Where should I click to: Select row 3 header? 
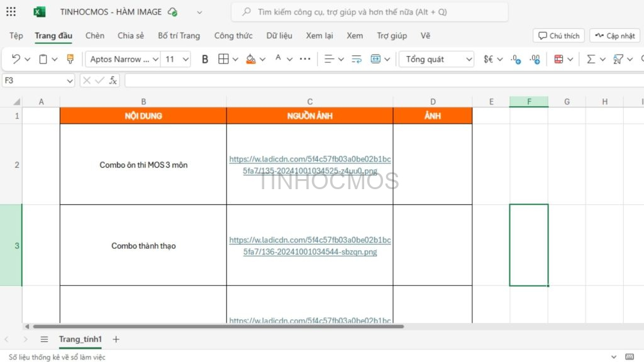11,246
